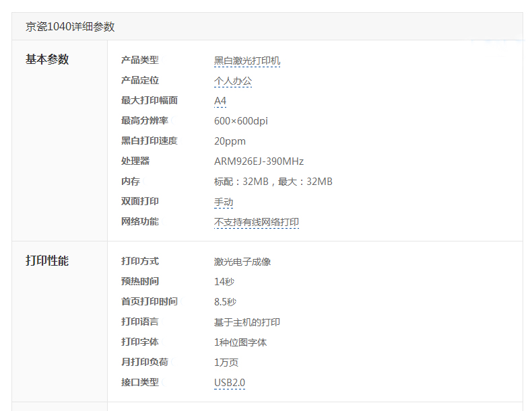Click the 打印性能 section heading
Image resolution: width=532 pixels, height=411 pixels.
click(x=47, y=261)
